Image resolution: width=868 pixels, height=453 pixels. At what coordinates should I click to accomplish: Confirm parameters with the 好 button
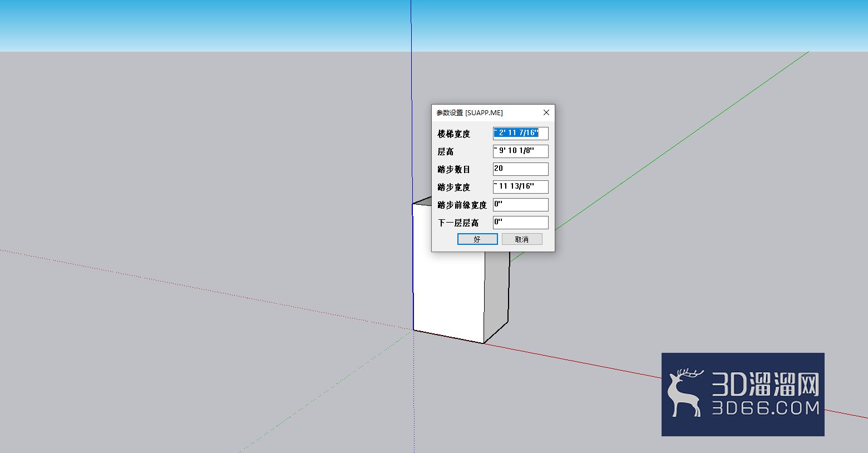477,239
